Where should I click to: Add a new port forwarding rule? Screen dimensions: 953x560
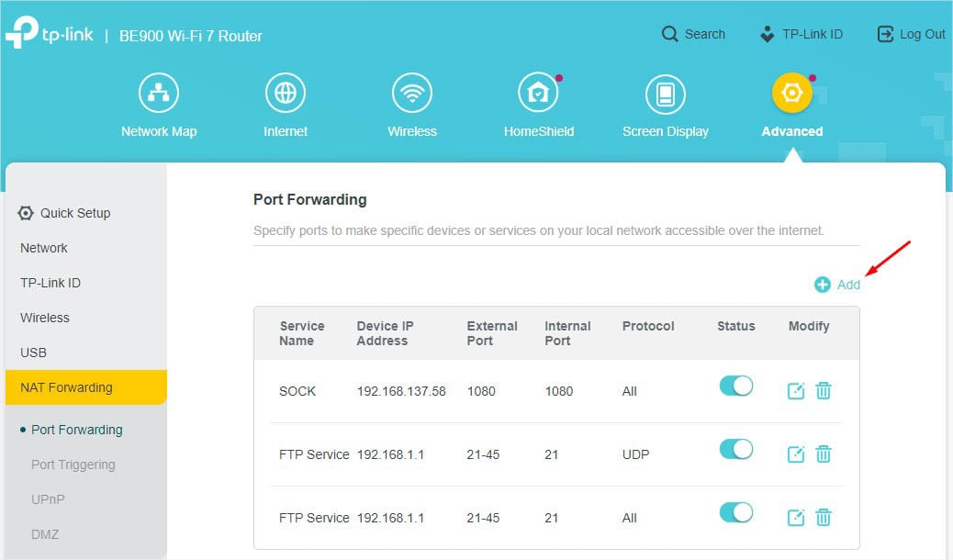[x=836, y=285]
